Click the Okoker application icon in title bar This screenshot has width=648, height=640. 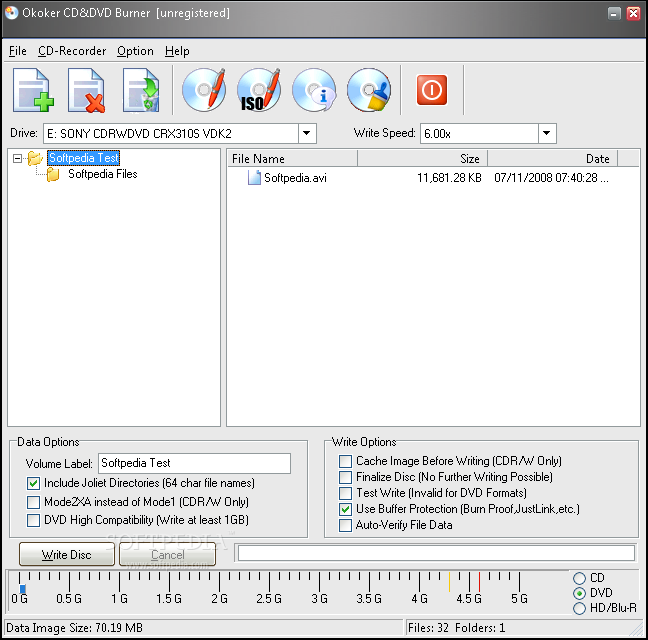[11, 13]
